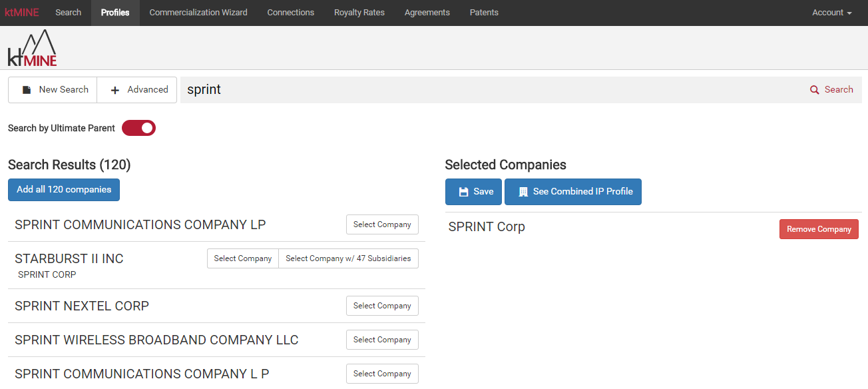Click the magnifying glass search icon
Image resolution: width=868 pixels, height=389 pixels.
[x=814, y=90]
